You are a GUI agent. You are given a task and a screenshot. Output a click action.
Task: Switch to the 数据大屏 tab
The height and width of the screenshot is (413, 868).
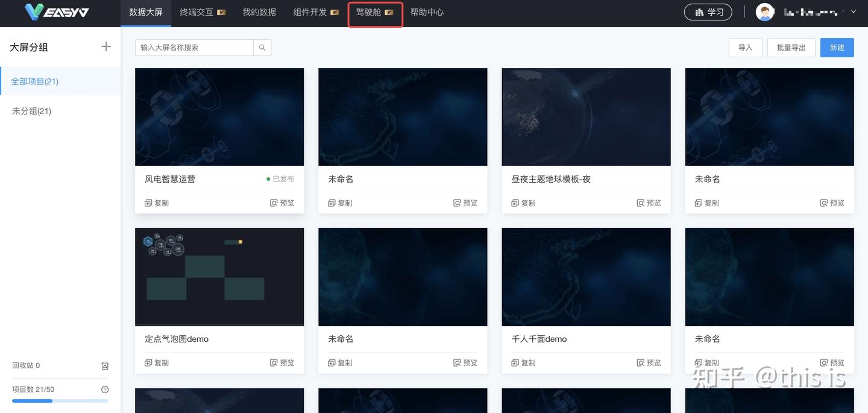coord(146,11)
